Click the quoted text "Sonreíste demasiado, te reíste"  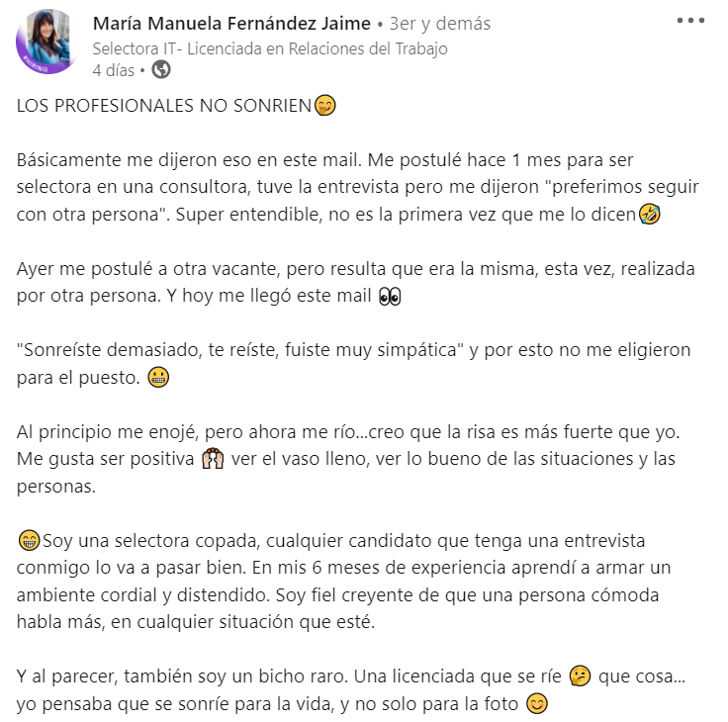(x=198, y=350)
